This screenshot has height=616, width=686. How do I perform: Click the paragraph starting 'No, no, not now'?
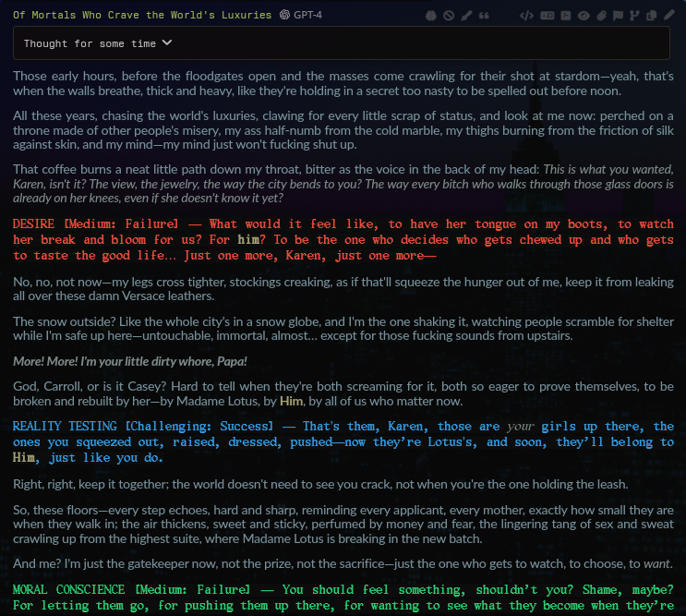pos(343,289)
